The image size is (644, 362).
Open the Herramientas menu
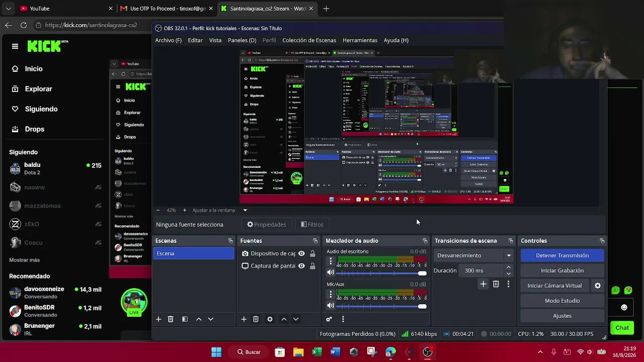click(360, 40)
